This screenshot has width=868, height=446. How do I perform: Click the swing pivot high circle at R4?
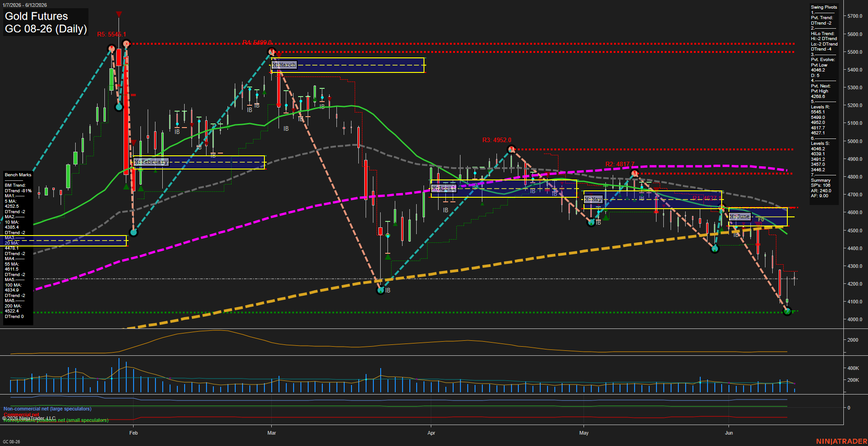272,51
